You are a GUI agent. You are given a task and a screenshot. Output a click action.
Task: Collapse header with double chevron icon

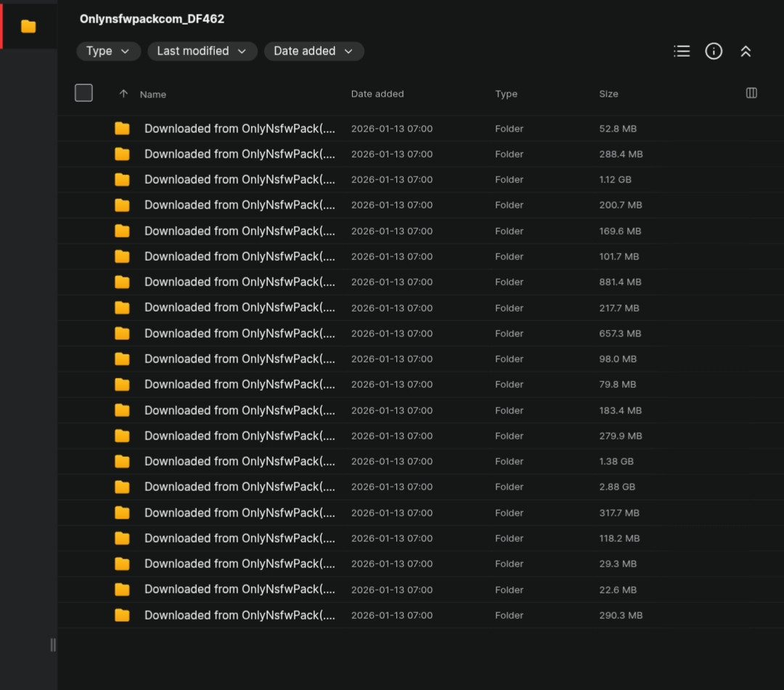click(746, 51)
